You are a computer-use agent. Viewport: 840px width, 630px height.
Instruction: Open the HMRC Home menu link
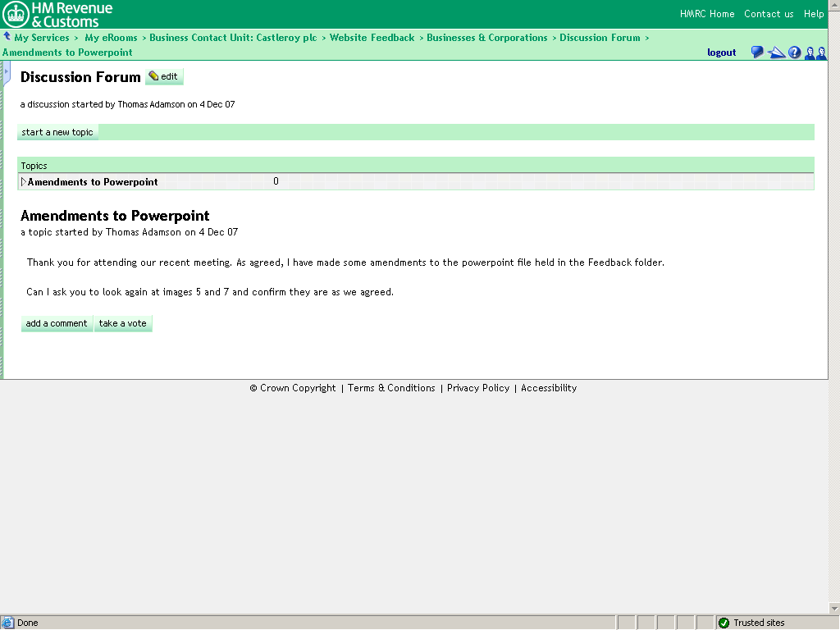click(707, 14)
